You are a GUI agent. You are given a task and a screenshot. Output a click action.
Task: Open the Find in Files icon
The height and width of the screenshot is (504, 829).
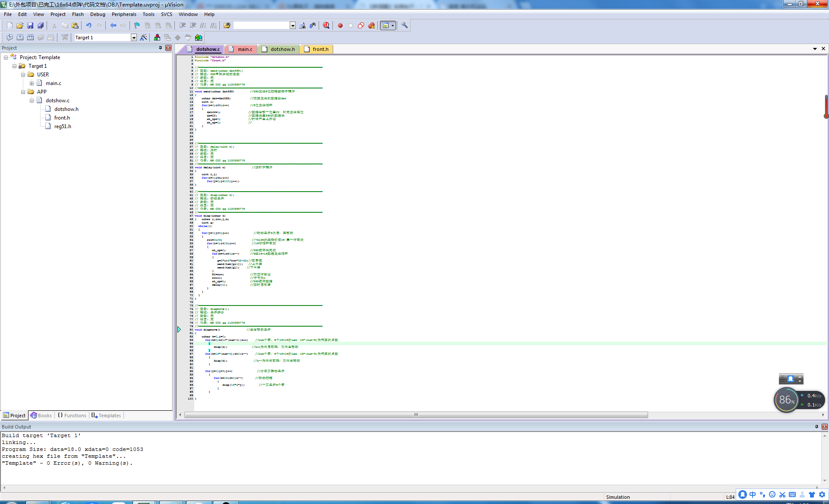(x=227, y=25)
